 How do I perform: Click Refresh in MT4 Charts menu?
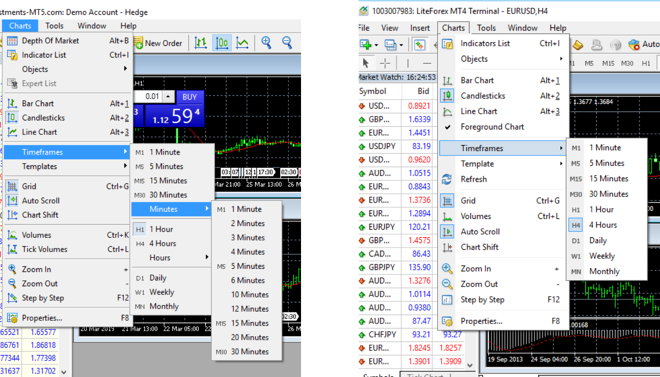[503, 179]
